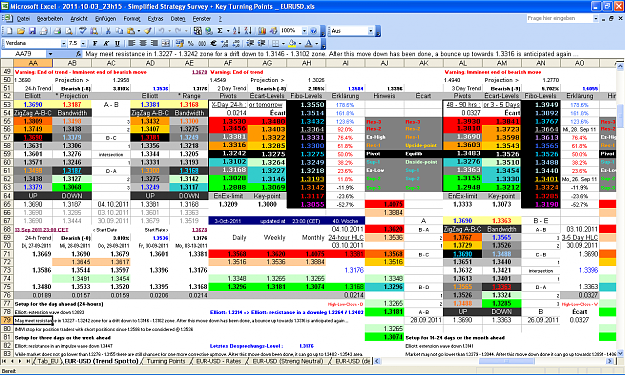Image resolution: width=625 pixels, height=375 pixels.
Task: Toggle Align Right
Action: [x=154, y=43]
